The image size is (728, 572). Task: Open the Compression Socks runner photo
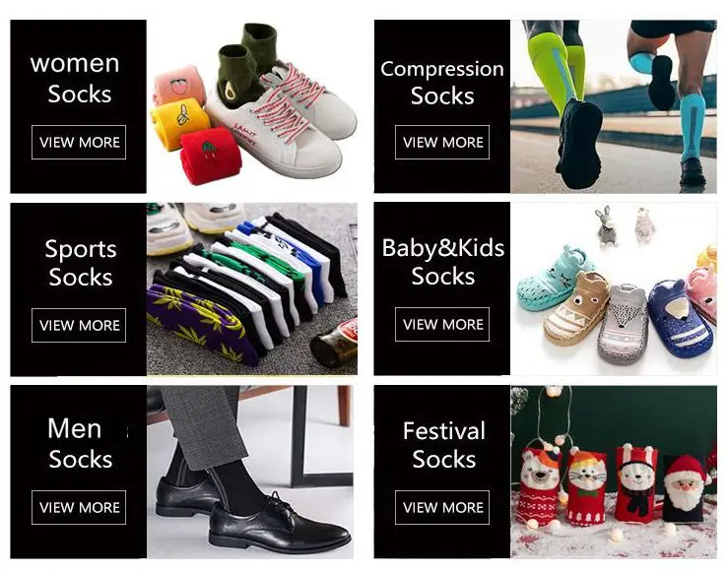[614, 106]
